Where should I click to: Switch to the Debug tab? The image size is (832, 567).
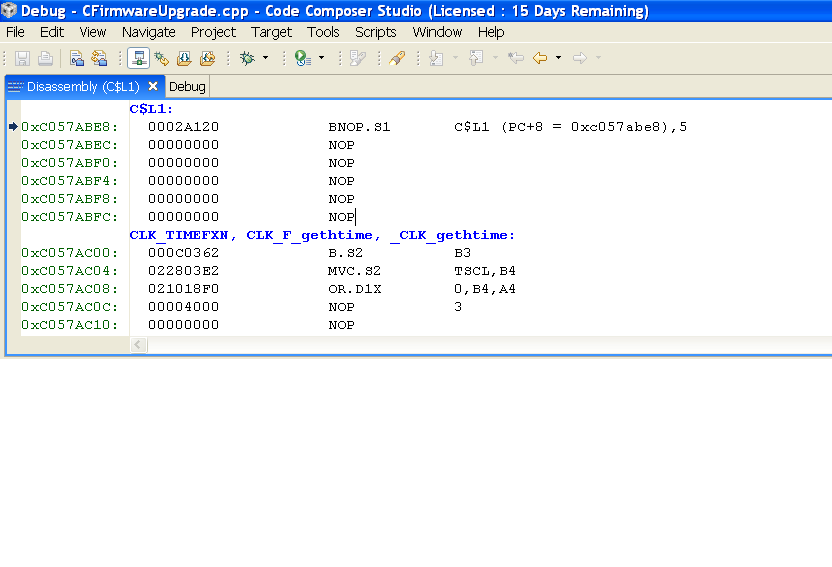pos(187,86)
